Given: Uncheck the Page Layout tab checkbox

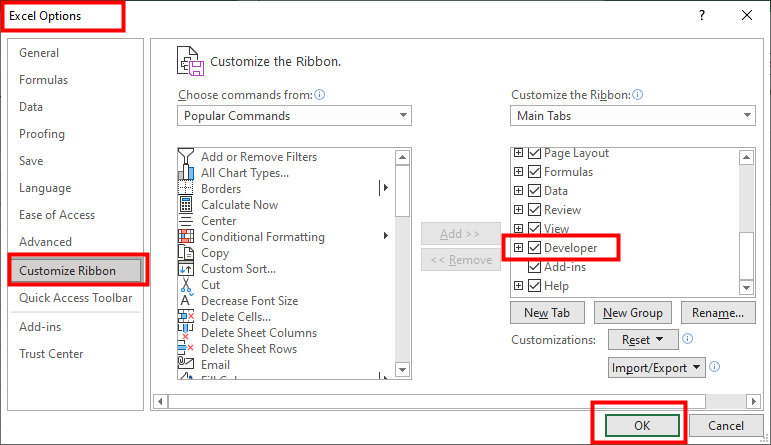Looking at the screenshot, I should point(534,153).
